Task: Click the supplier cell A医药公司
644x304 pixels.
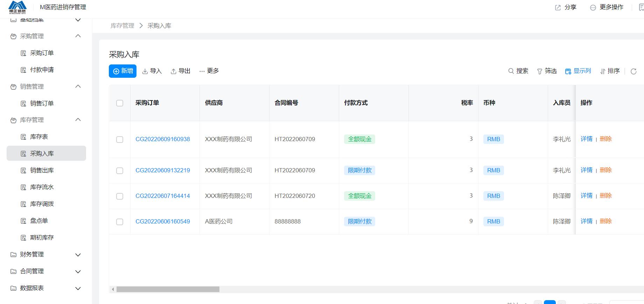Action: 219,221
